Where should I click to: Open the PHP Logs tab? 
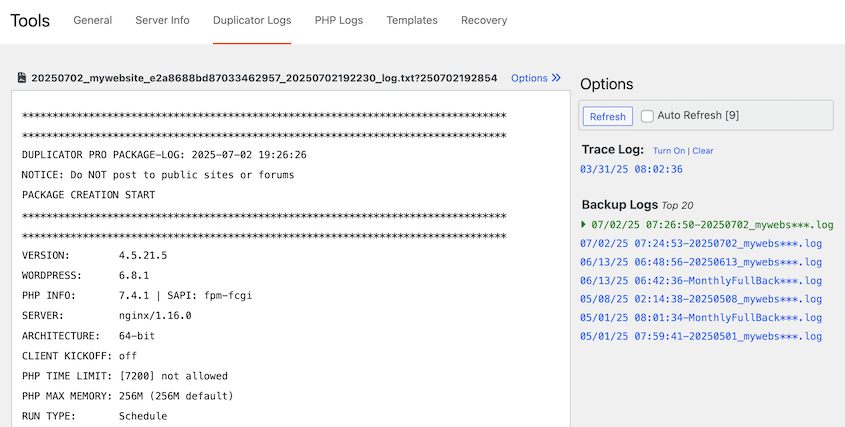(338, 20)
